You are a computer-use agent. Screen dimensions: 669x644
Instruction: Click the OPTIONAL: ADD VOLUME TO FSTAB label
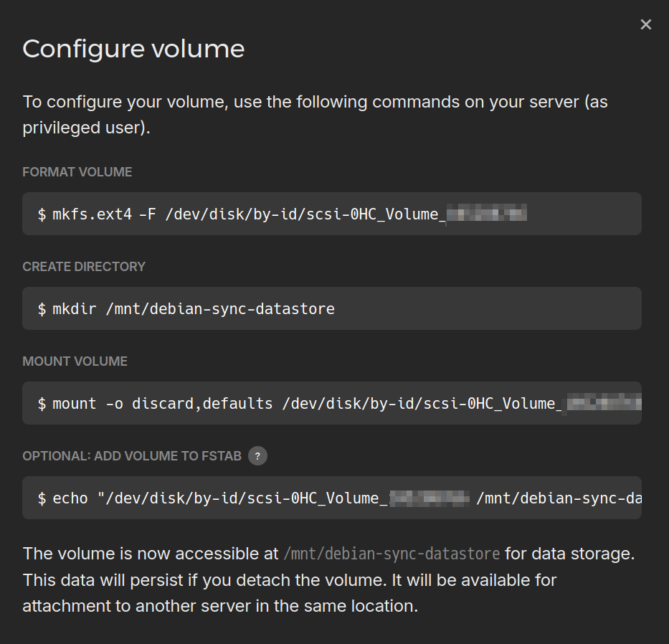[x=132, y=456]
